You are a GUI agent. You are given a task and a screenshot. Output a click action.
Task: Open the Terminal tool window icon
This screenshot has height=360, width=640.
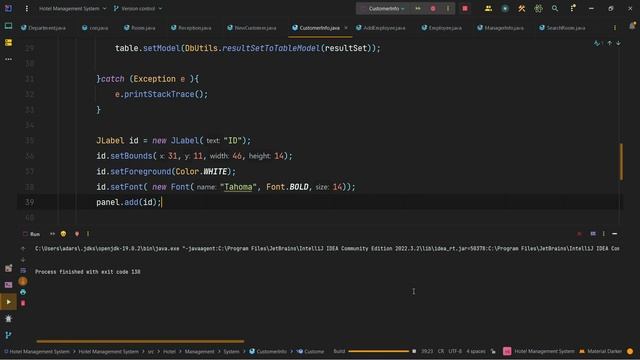coord(8,285)
